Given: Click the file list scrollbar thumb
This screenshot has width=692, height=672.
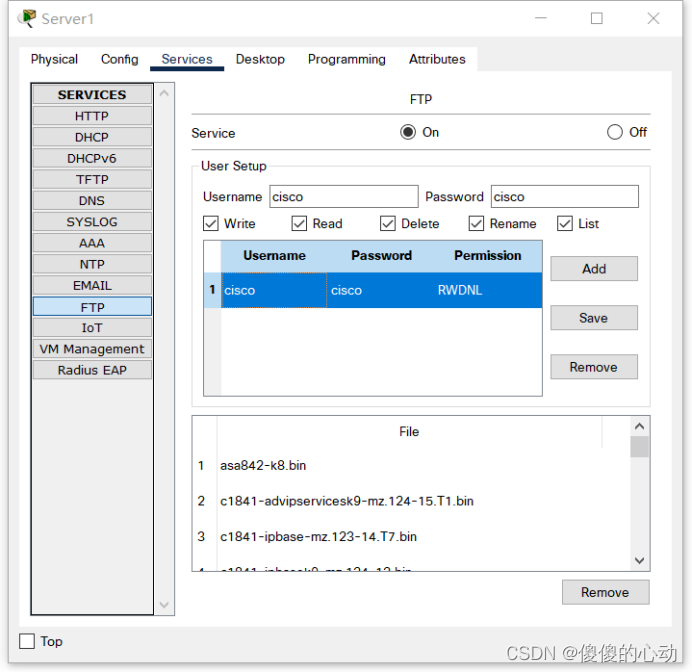Looking at the screenshot, I should point(639,447).
